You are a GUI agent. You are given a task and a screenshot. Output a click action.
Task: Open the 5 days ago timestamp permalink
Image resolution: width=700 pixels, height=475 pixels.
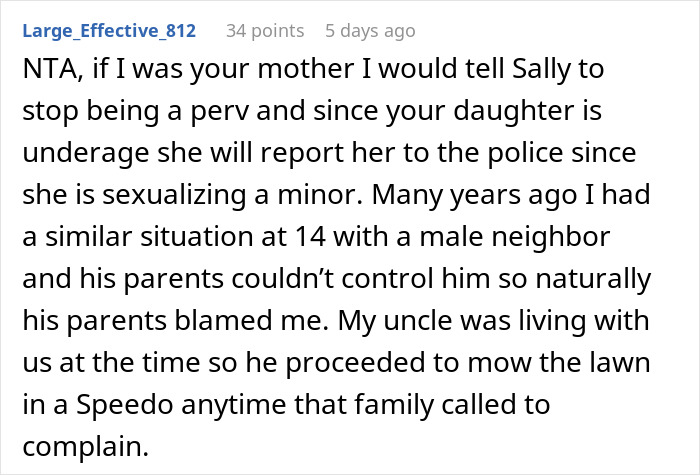point(365,31)
